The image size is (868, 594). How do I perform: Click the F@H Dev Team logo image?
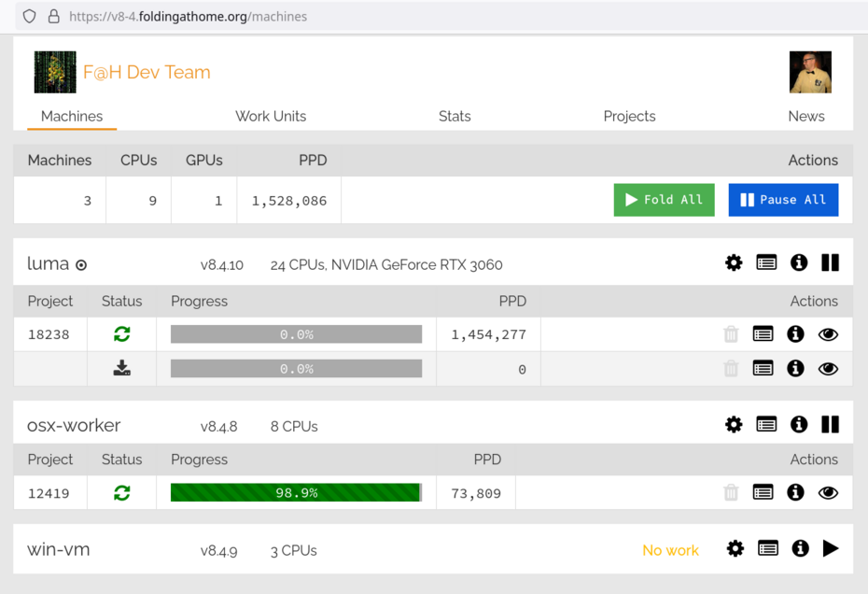point(55,72)
